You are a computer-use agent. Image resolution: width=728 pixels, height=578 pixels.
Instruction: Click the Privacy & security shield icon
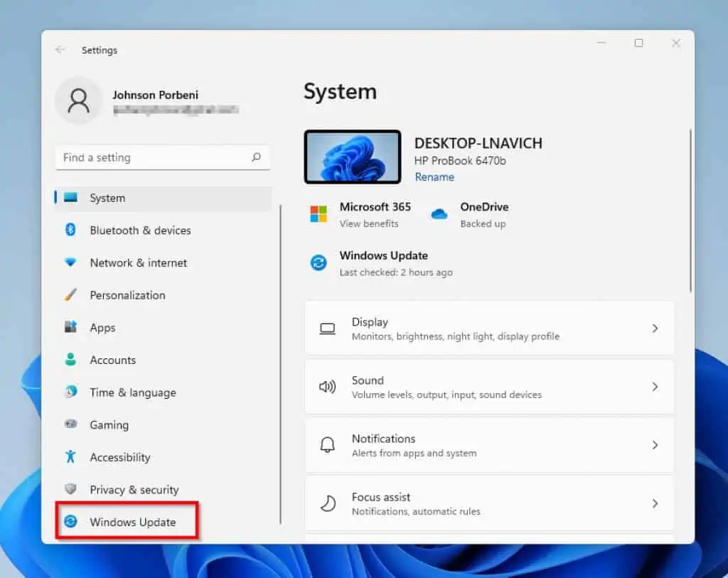coord(70,489)
